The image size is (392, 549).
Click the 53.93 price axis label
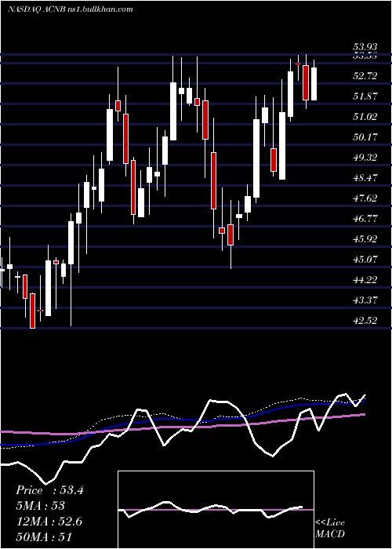365,46
